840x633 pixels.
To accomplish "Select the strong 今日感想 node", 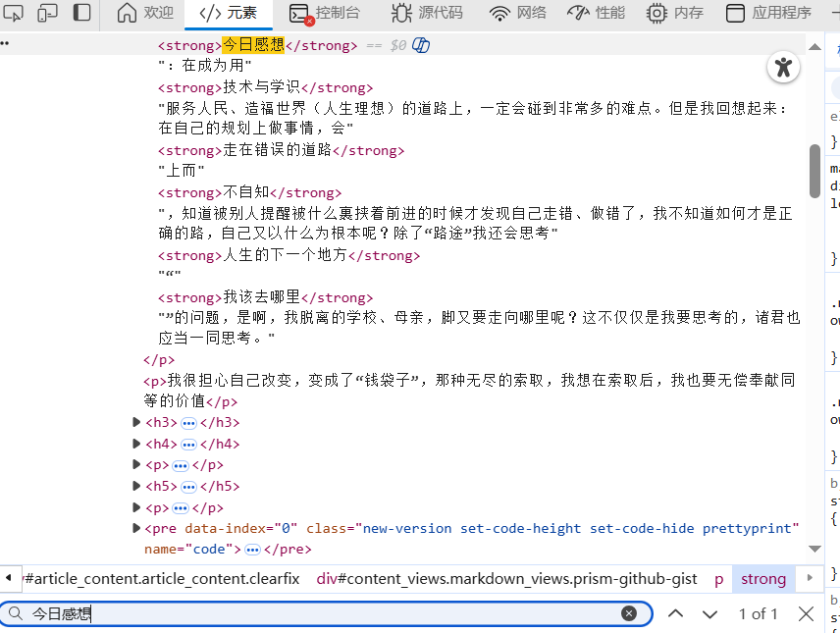I will (x=258, y=45).
